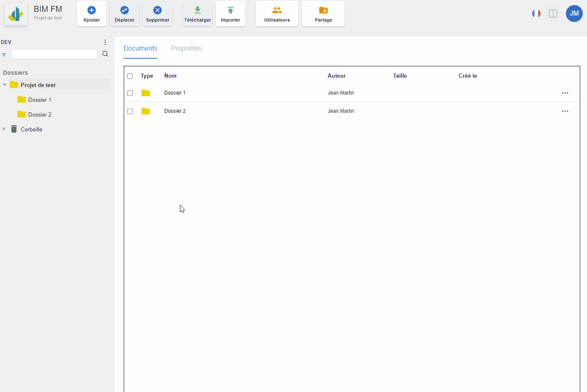Click the Supprimer delete icon
The image size is (587, 392).
tap(157, 10)
